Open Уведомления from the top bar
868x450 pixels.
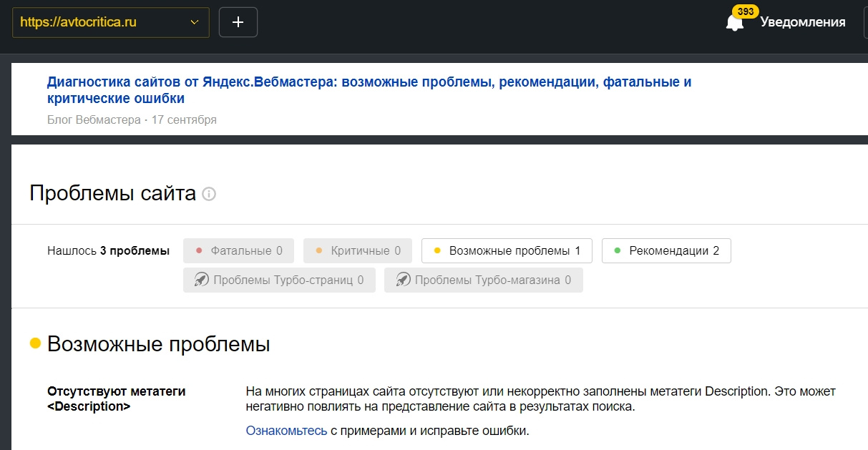point(802,22)
